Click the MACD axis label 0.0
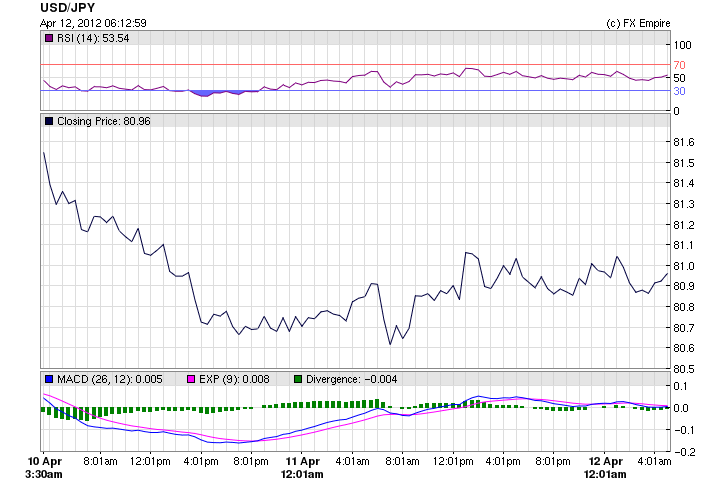 [x=681, y=408]
